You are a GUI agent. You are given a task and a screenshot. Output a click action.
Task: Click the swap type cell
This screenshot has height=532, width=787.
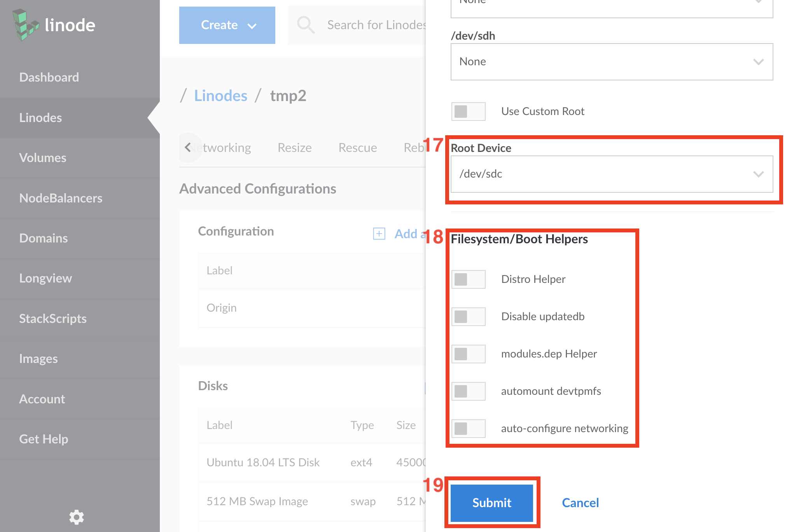point(363,501)
